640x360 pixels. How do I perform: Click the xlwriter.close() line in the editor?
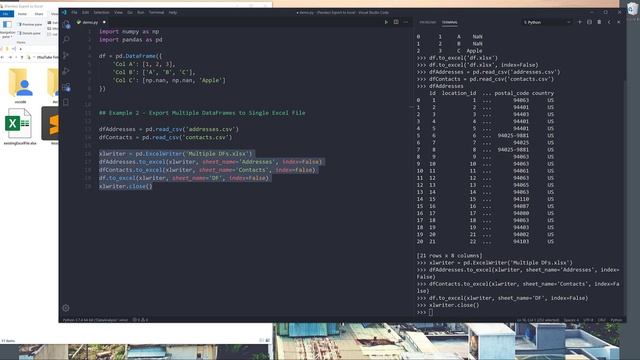pyautogui.click(x=126, y=186)
